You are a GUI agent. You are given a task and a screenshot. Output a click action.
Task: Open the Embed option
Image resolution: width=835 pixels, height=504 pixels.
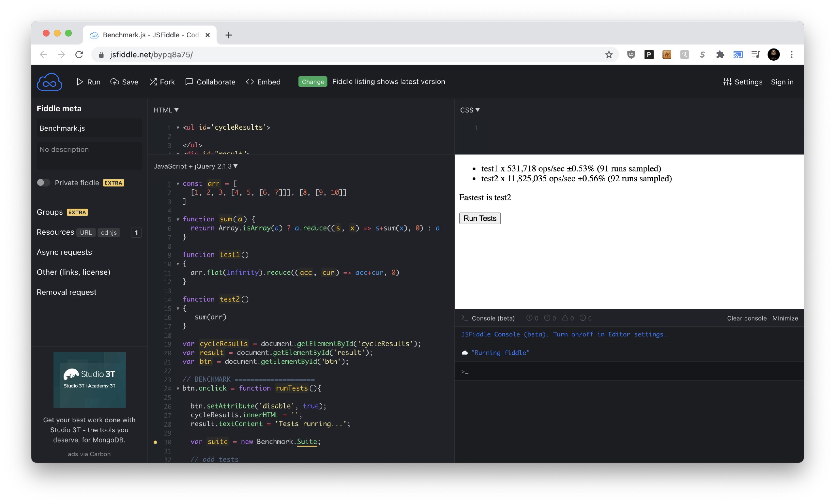tap(263, 82)
